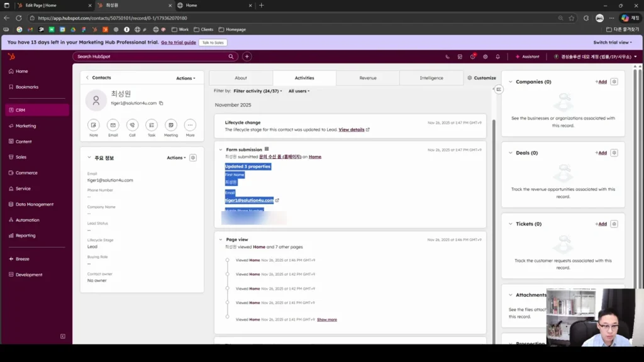The image size is (644, 362).
Task: Open the gear on the 주요 정보 card
Action: tap(193, 158)
